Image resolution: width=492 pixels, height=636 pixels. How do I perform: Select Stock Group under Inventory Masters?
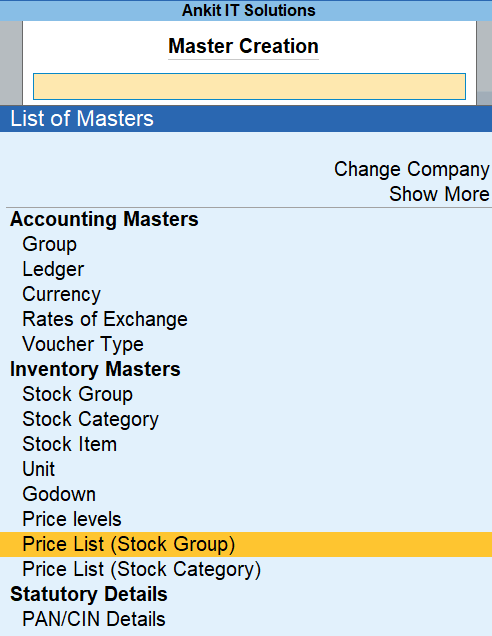click(77, 394)
